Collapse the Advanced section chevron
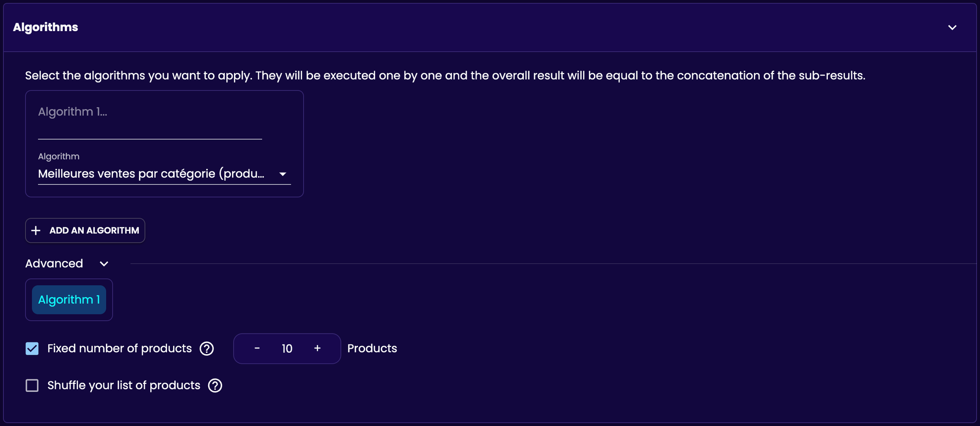This screenshot has height=426, width=980. point(104,264)
